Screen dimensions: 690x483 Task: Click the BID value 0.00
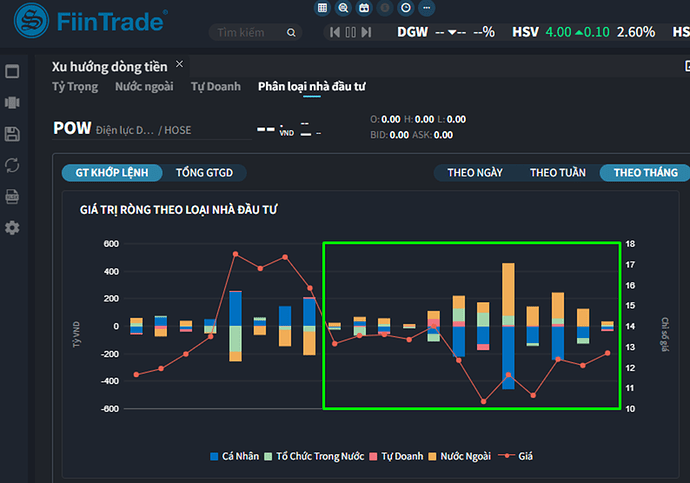pos(399,135)
